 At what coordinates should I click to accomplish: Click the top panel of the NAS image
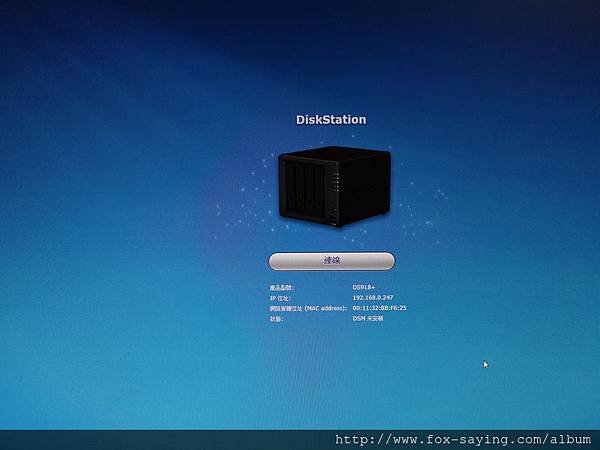click(335, 153)
